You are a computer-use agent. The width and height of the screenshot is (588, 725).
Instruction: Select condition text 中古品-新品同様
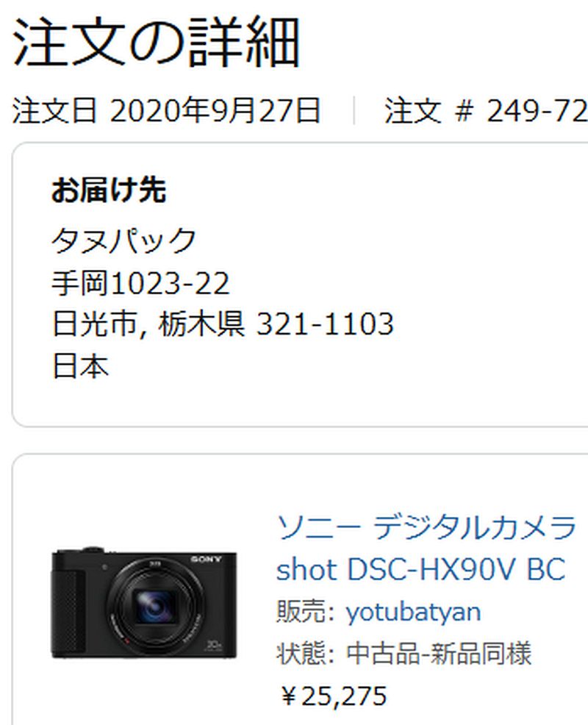click(439, 654)
